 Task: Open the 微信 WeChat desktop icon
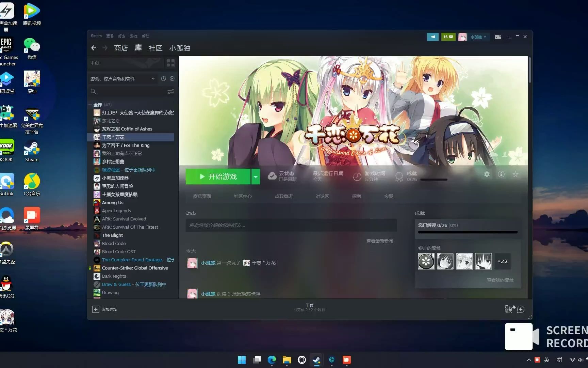32,49
